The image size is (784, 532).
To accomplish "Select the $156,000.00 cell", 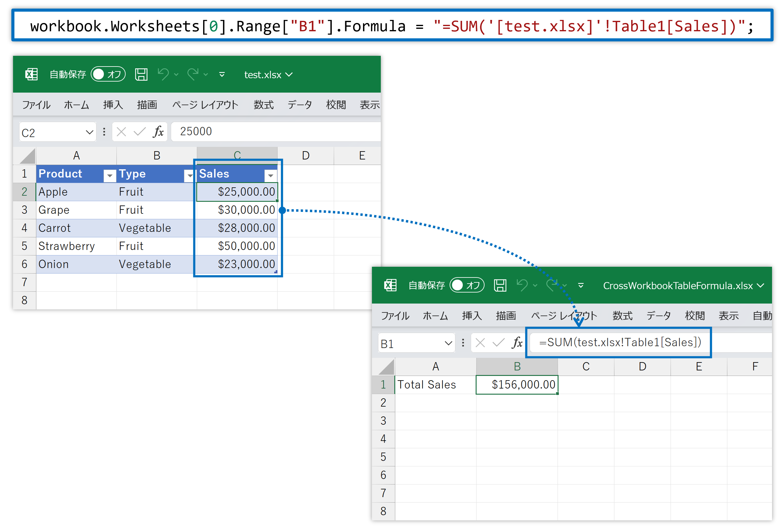I will (x=517, y=385).
